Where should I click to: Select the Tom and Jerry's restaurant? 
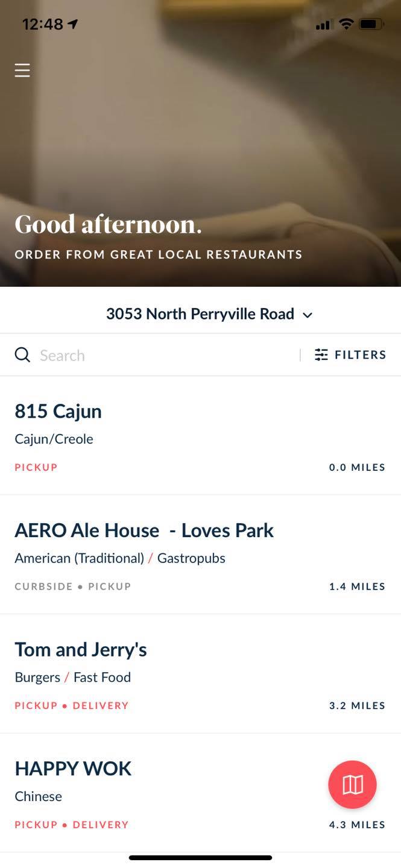(200, 674)
